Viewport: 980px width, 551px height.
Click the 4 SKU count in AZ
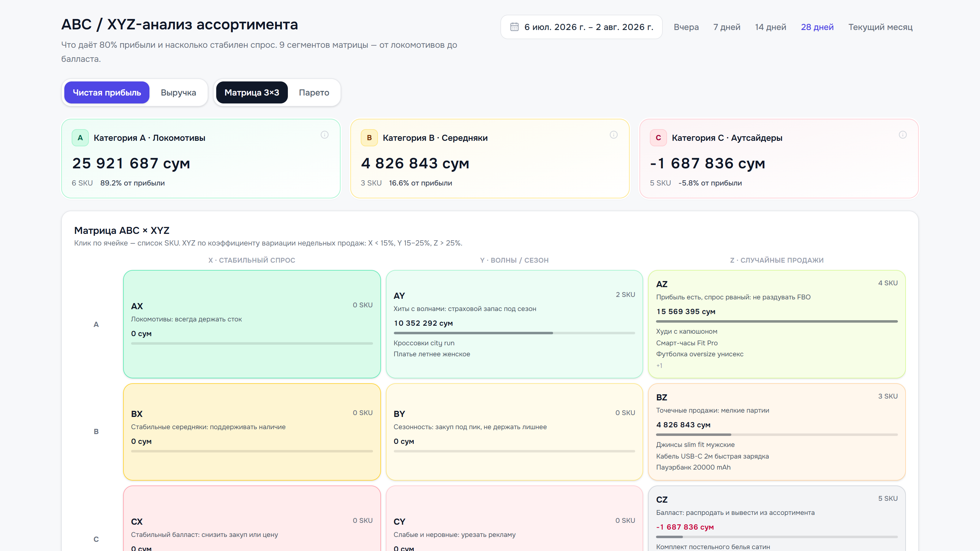(888, 283)
